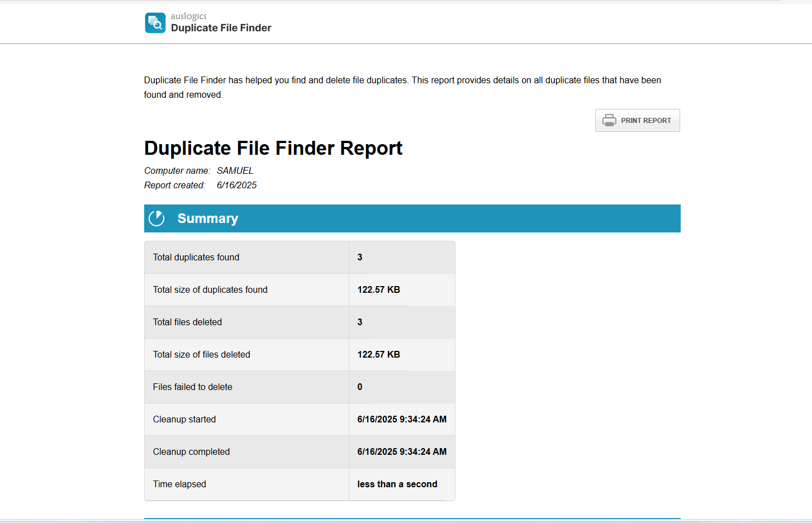Click the 'Cleanup completed' timestamp value

click(x=401, y=451)
